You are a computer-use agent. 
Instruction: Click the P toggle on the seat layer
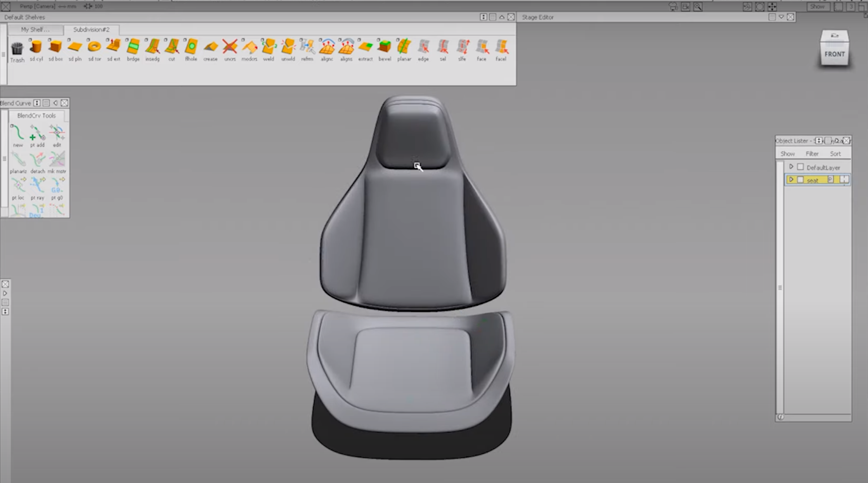(830, 179)
